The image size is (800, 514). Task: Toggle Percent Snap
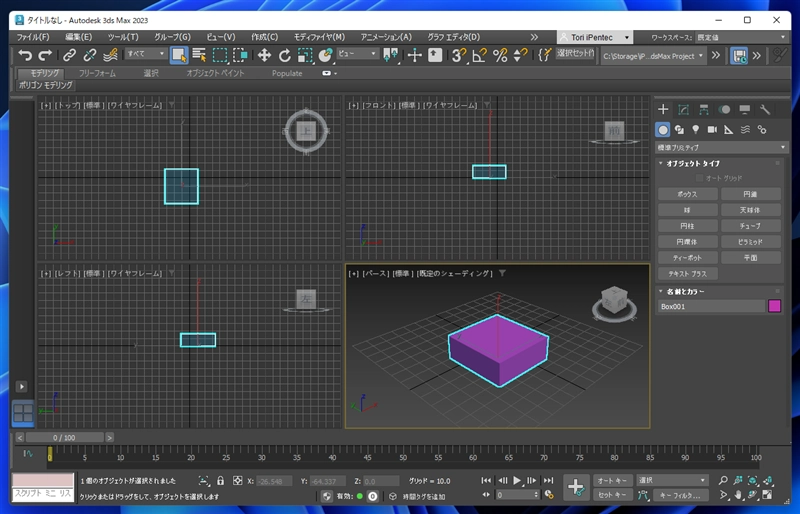500,55
